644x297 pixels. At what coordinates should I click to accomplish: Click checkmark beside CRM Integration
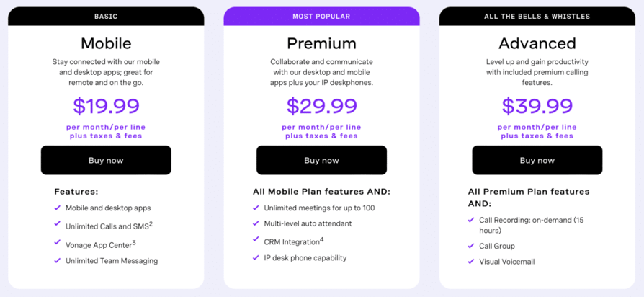(x=256, y=239)
